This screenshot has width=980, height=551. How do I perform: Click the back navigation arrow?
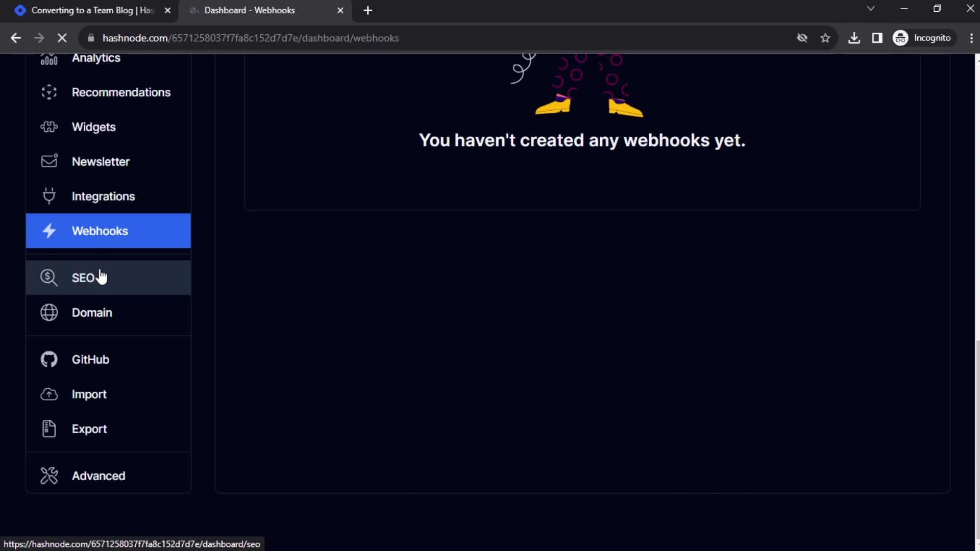pyautogui.click(x=16, y=38)
